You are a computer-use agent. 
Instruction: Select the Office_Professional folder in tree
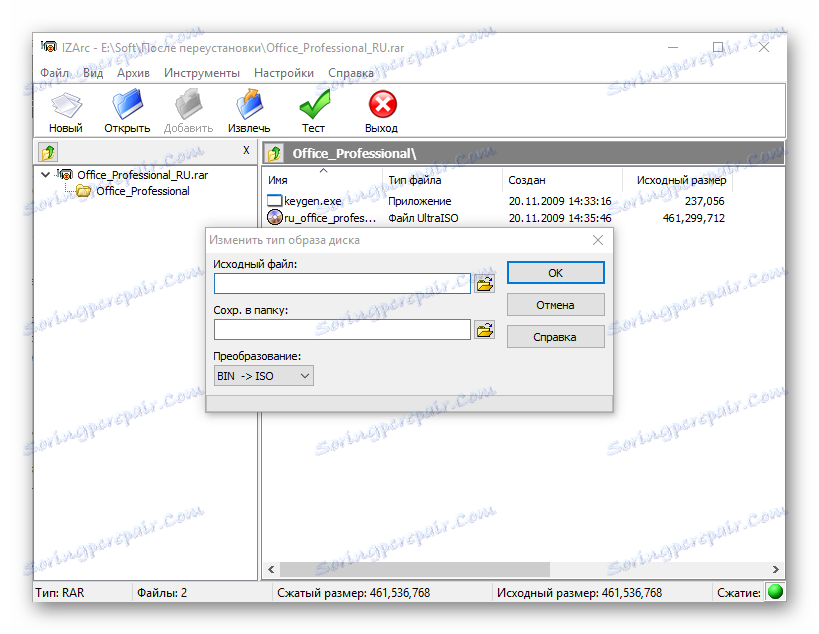tap(143, 191)
